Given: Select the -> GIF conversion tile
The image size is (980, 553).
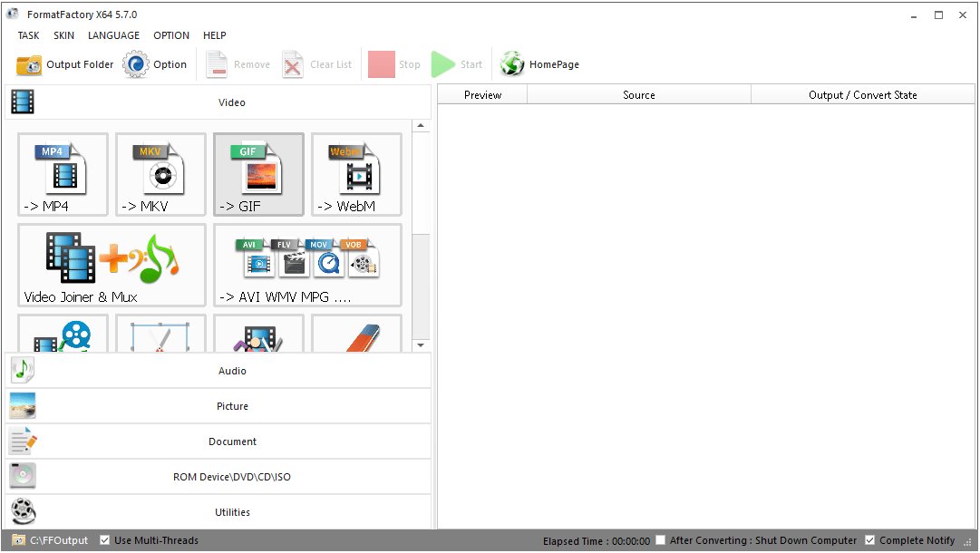Looking at the screenshot, I should click(258, 174).
